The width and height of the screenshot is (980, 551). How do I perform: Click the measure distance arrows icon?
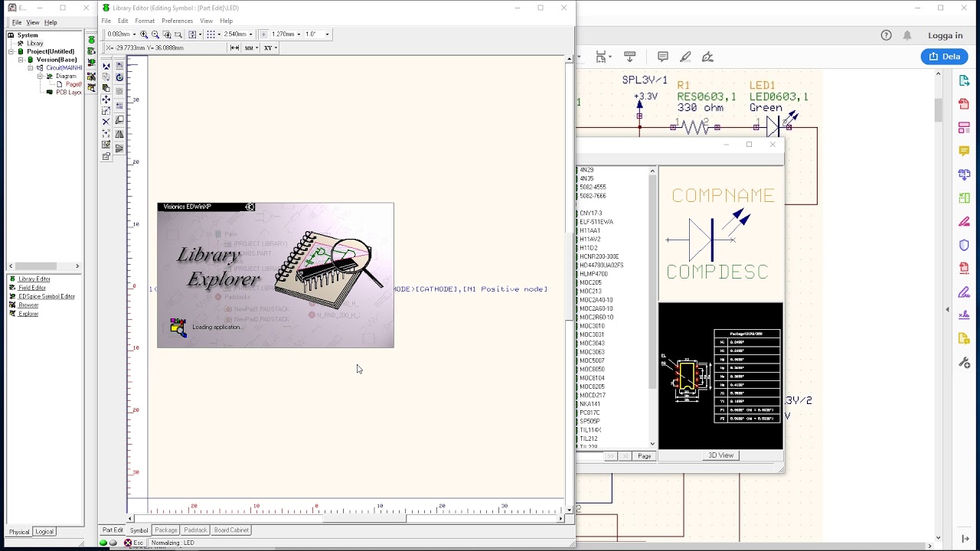pyautogui.click(x=234, y=47)
